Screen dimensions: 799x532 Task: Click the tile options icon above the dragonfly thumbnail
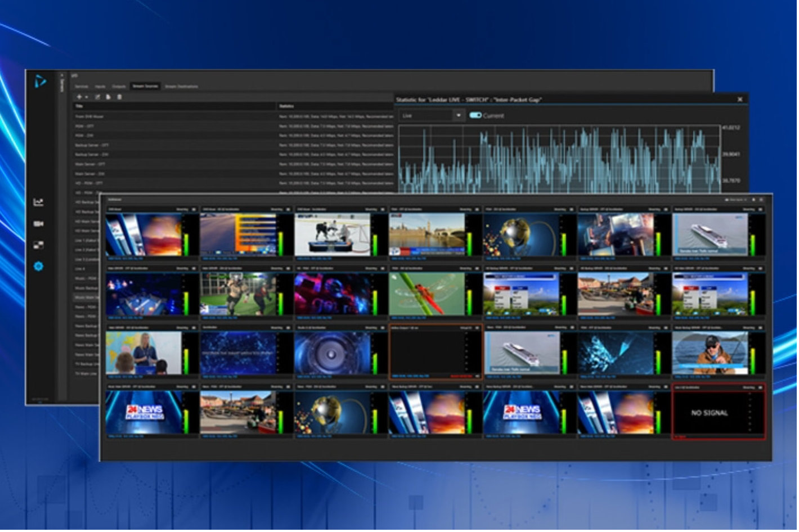[477, 268]
